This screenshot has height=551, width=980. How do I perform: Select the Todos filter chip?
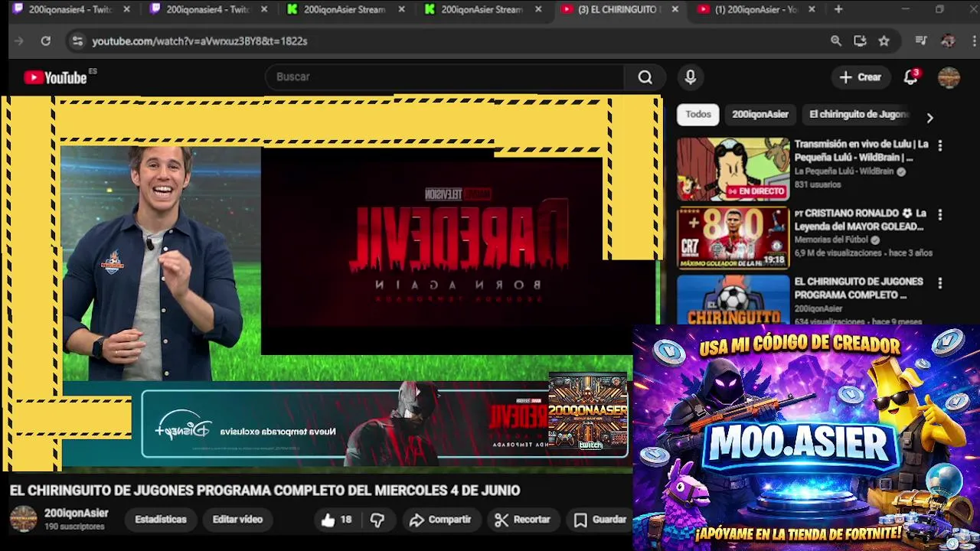pos(697,114)
